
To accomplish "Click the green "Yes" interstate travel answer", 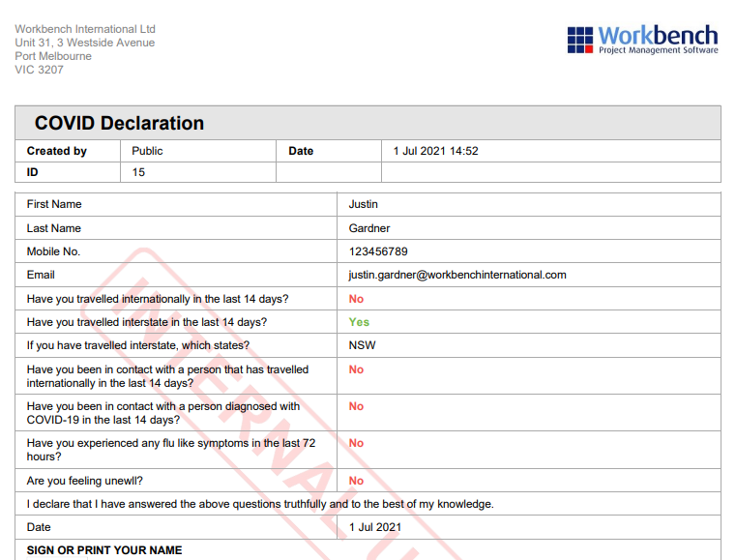I will tap(359, 322).
